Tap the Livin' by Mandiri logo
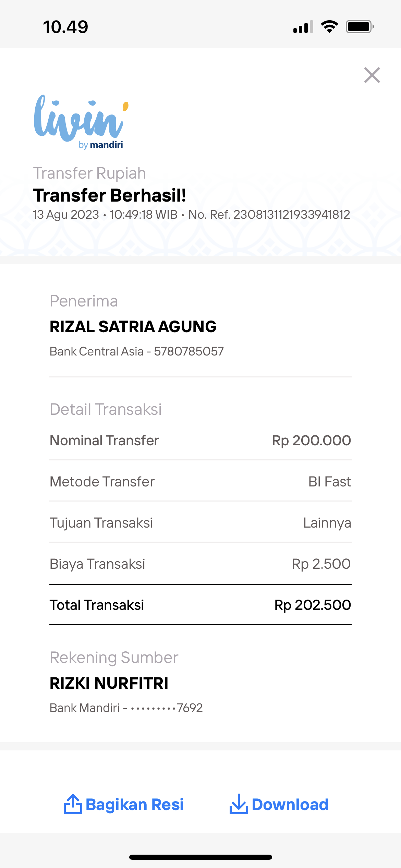 point(81,122)
